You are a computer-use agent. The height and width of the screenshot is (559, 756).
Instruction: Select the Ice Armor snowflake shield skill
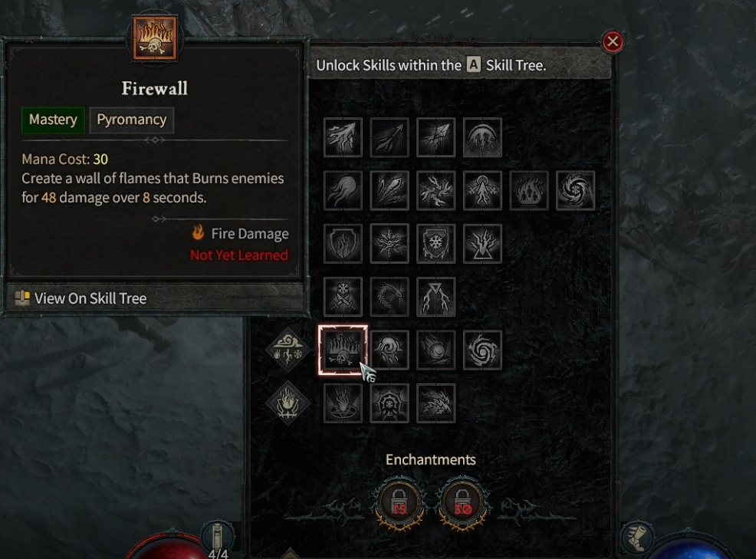(x=436, y=244)
